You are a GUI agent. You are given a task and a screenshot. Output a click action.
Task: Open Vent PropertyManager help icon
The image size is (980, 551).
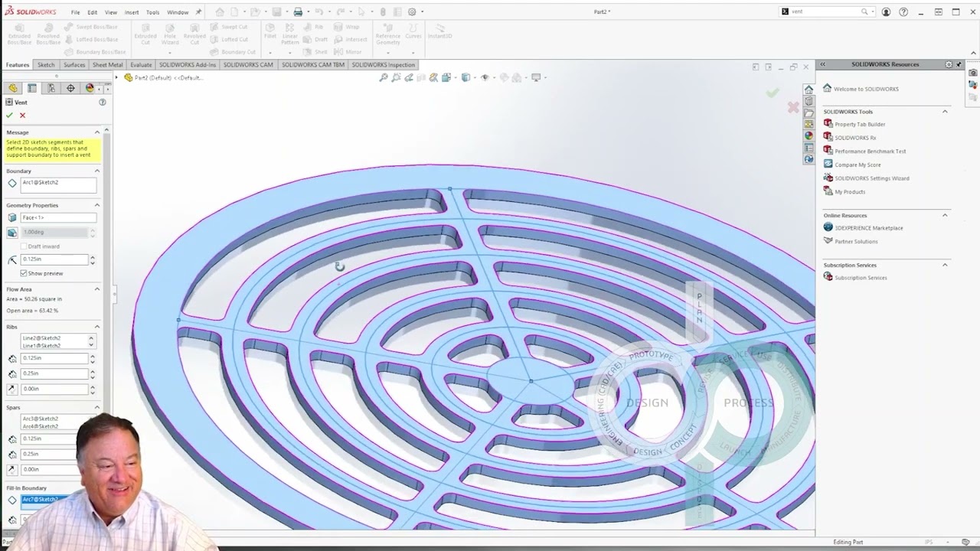103,102
